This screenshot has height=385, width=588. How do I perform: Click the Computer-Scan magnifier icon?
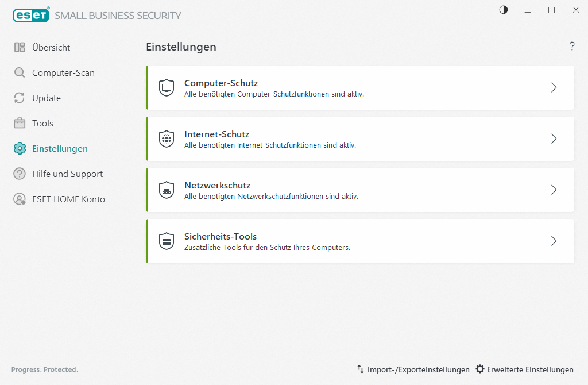20,73
